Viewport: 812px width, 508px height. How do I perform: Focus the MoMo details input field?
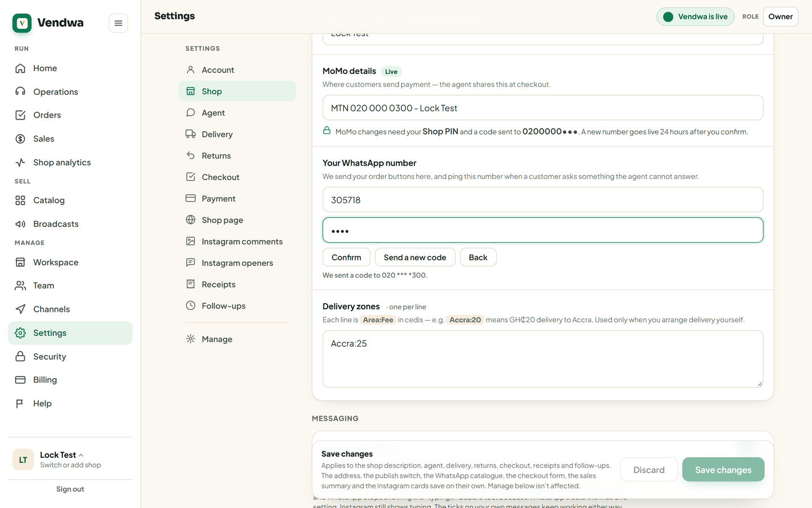(543, 108)
